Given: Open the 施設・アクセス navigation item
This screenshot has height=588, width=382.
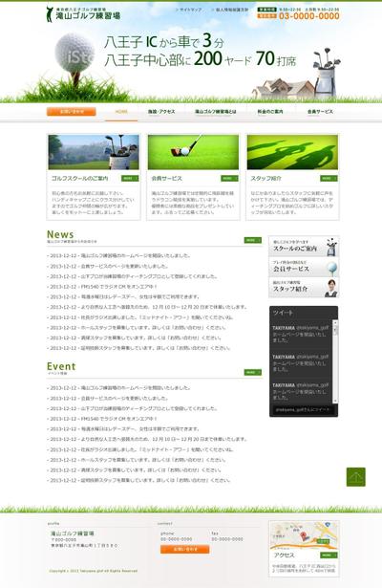Looking at the screenshot, I should pyautogui.click(x=161, y=112).
